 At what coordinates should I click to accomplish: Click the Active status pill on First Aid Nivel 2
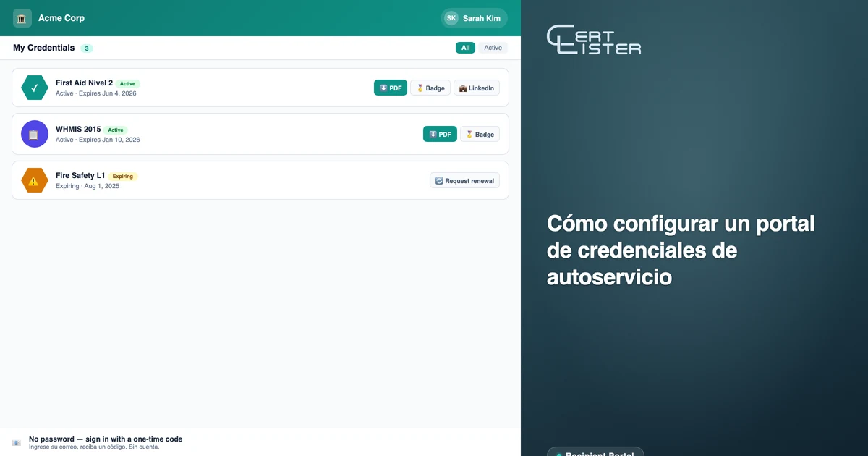click(x=127, y=83)
